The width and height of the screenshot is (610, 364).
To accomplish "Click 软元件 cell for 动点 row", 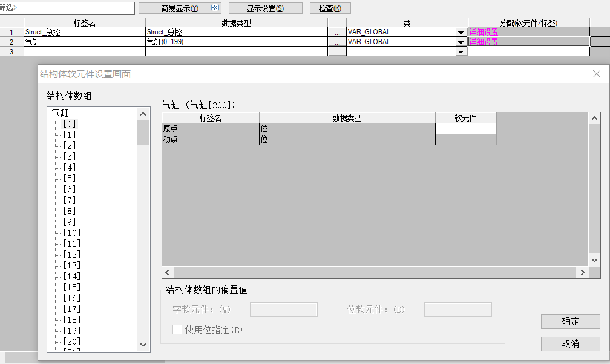I will [465, 140].
